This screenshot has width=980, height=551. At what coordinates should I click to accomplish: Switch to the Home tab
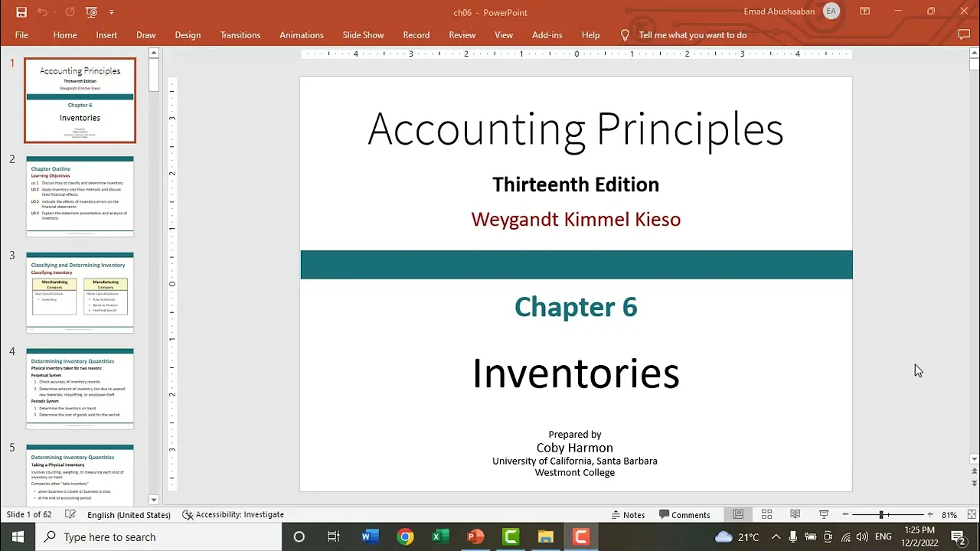click(x=65, y=35)
